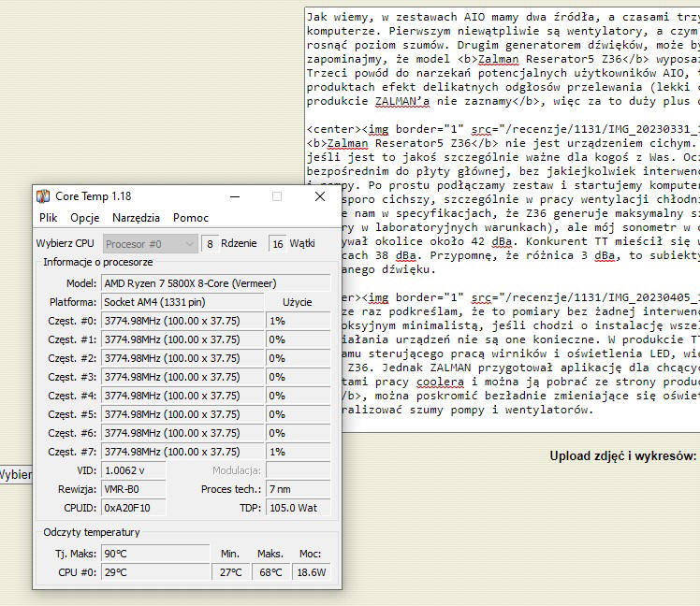Screen dimensions: 700x606
Task: Click the disabled maximize button of Core Temp
Action: [x=277, y=196]
